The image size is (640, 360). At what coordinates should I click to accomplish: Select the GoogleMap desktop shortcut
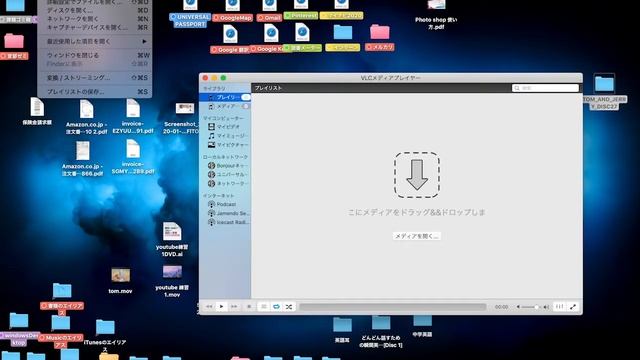[x=233, y=10]
